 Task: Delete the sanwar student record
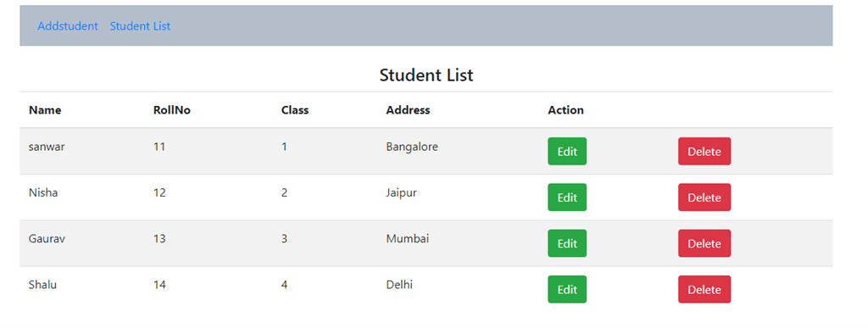[x=704, y=152]
